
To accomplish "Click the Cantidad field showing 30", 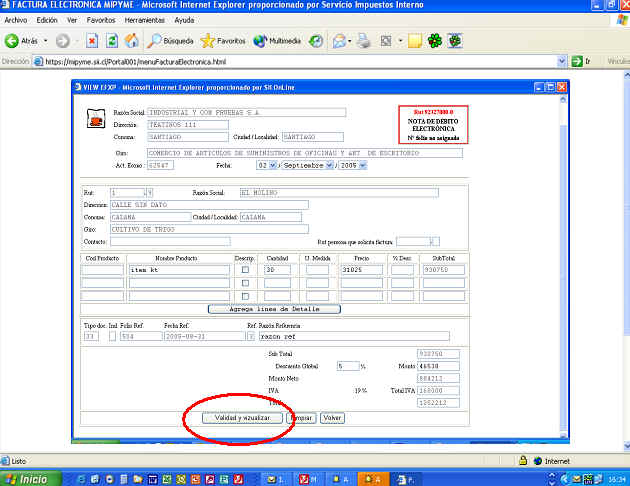I will click(x=277, y=270).
